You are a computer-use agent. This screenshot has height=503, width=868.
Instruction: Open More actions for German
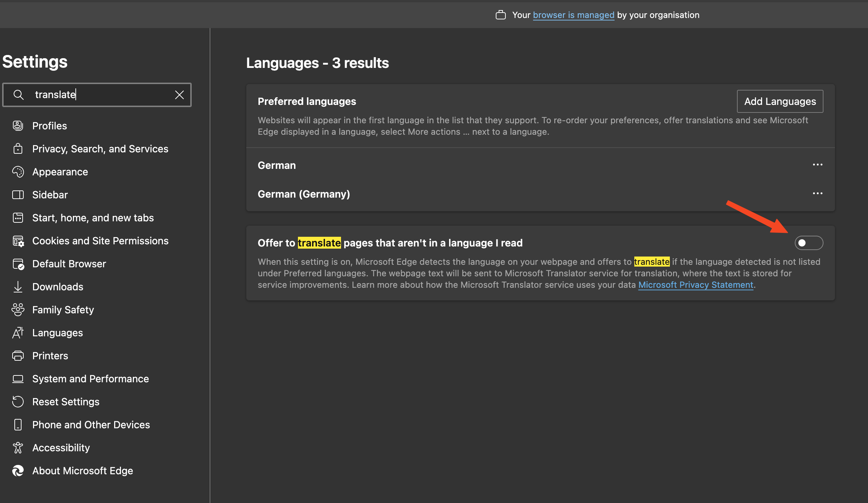click(817, 165)
